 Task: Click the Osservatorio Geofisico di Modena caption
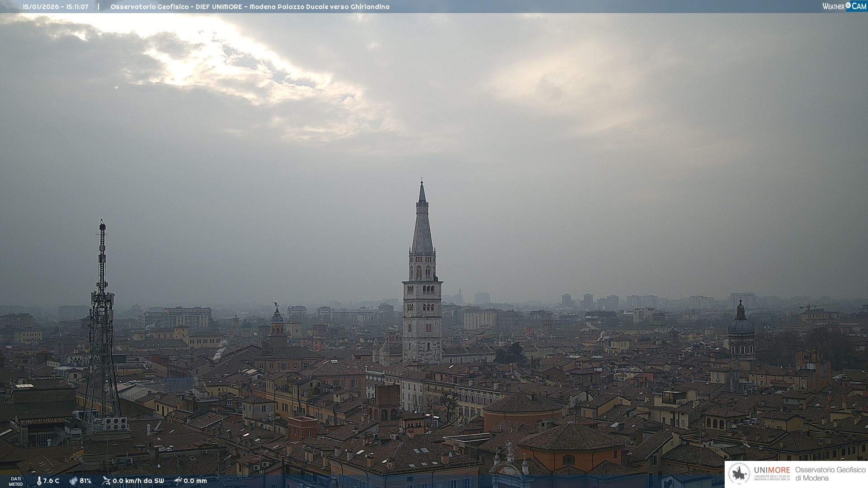click(x=830, y=474)
